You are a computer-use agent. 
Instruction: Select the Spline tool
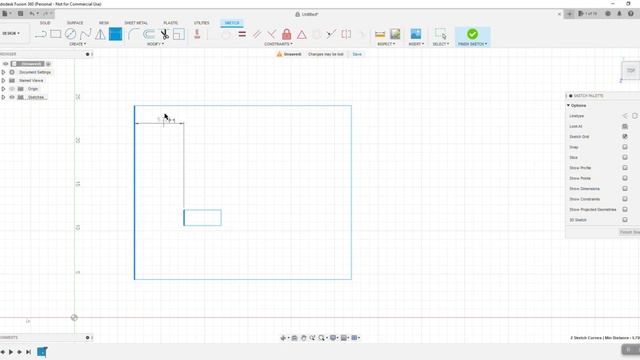coord(86,34)
